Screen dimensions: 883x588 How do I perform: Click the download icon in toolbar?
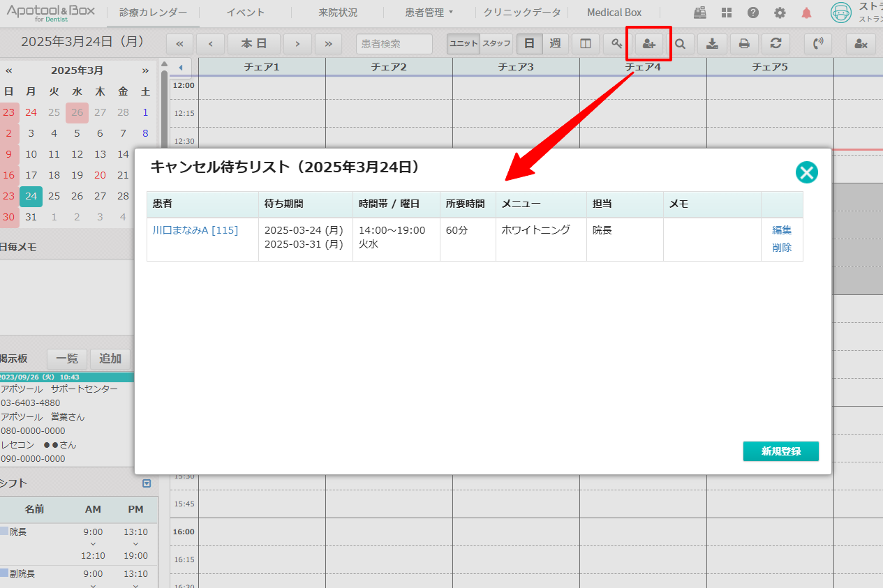(x=712, y=44)
